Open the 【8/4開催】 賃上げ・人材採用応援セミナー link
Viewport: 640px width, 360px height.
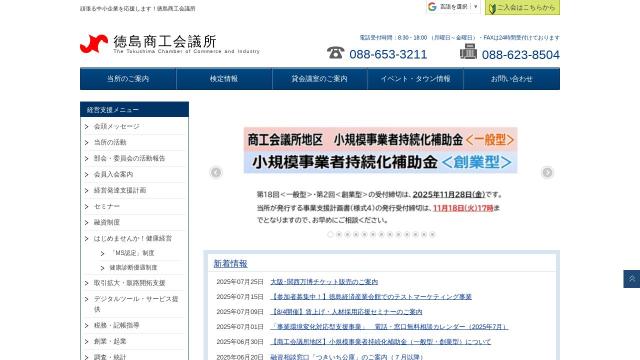[x=346, y=312]
